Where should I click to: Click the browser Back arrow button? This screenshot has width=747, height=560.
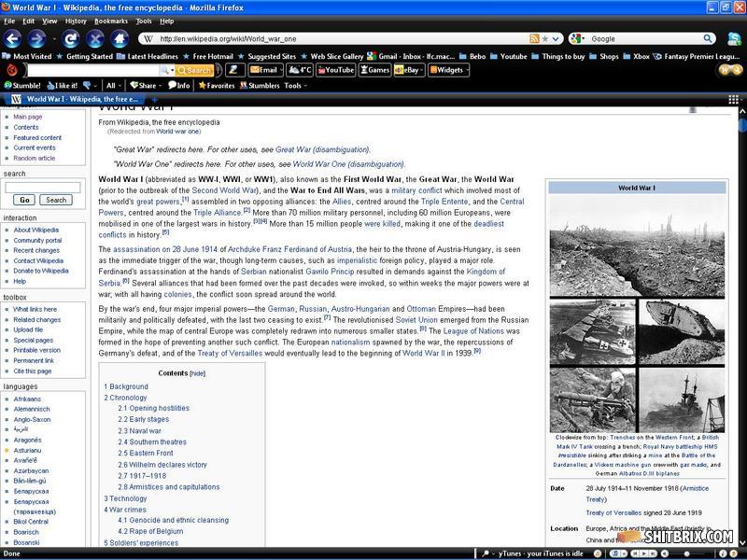[x=13, y=39]
